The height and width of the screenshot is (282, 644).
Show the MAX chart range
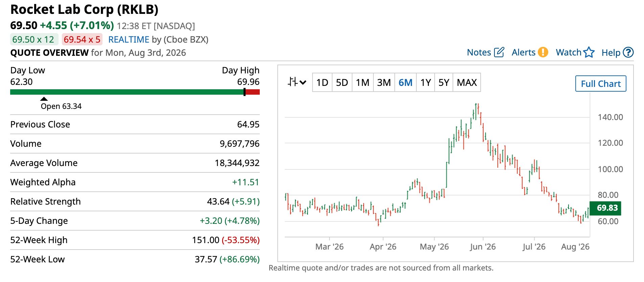(x=467, y=83)
